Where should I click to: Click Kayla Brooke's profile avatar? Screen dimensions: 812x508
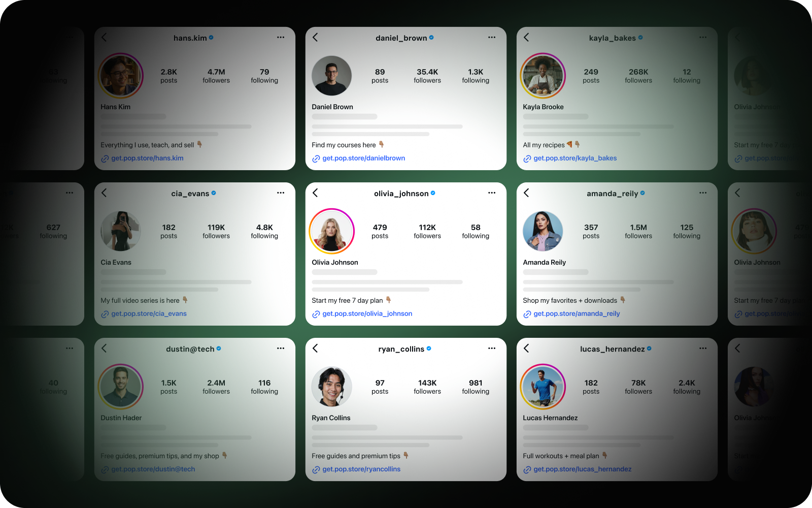point(543,76)
